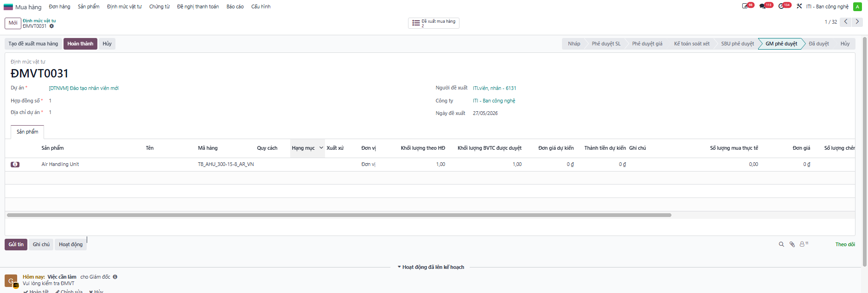Click the horizontal scrollbar of the product table
Screen dimensions: 868x293
click(x=339, y=215)
